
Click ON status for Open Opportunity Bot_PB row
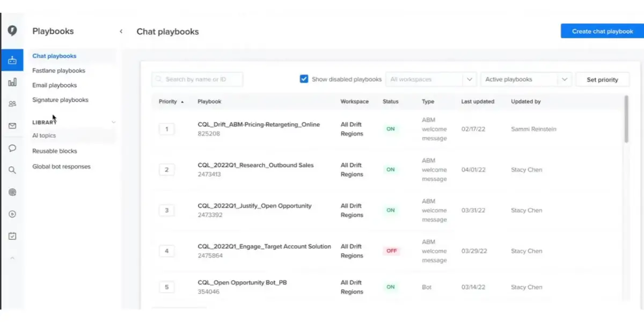pyautogui.click(x=391, y=287)
